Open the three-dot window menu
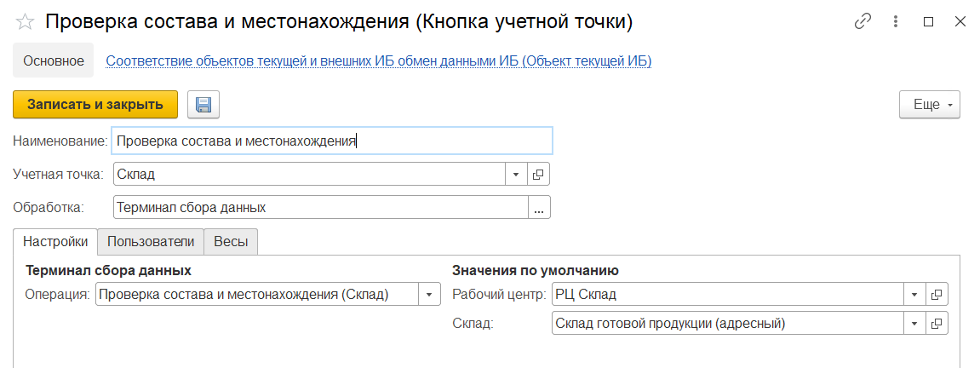Screen dimensions: 980x368 (895, 22)
